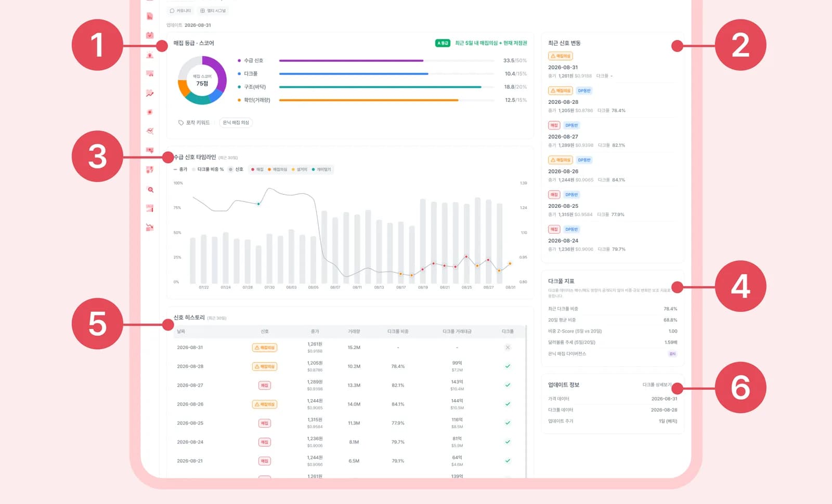832x504 pixels.
Task: Click the X icon in the 2026-08-31 row
Action: 508,348
